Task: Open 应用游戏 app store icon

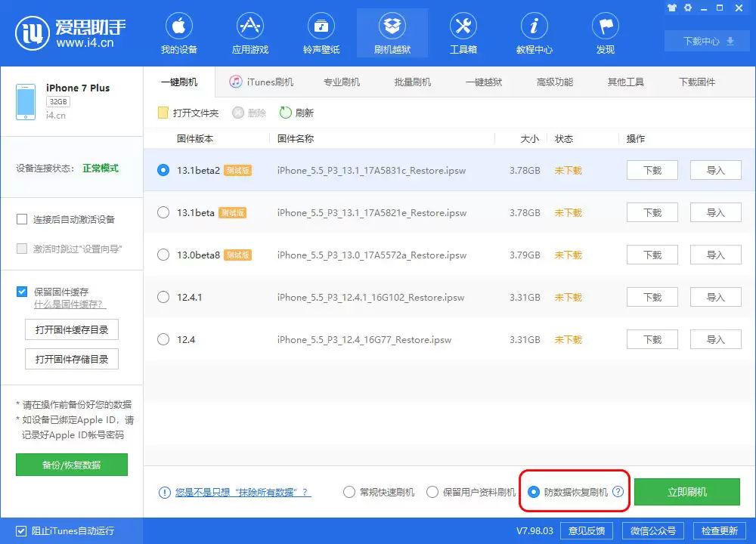Action: coord(249,26)
